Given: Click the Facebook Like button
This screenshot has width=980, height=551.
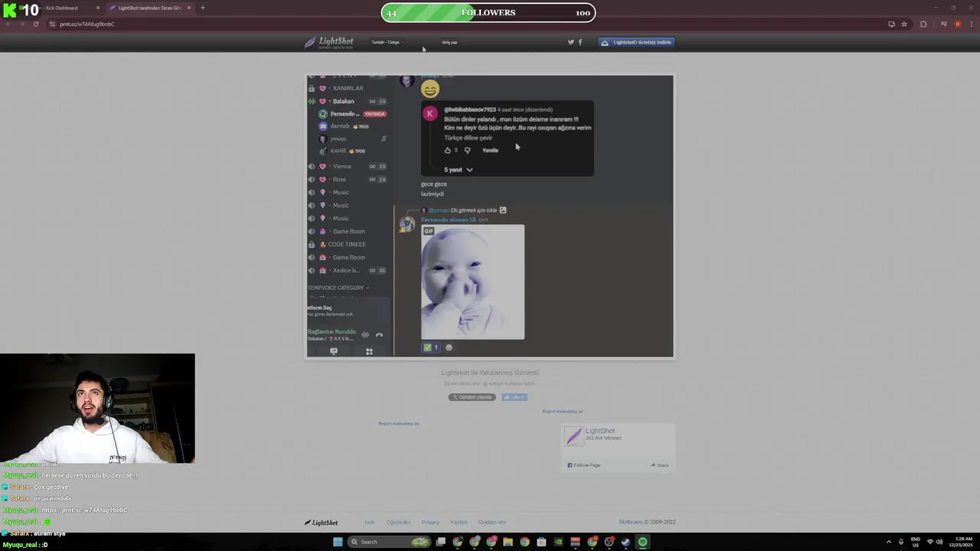Looking at the screenshot, I should tap(514, 397).
